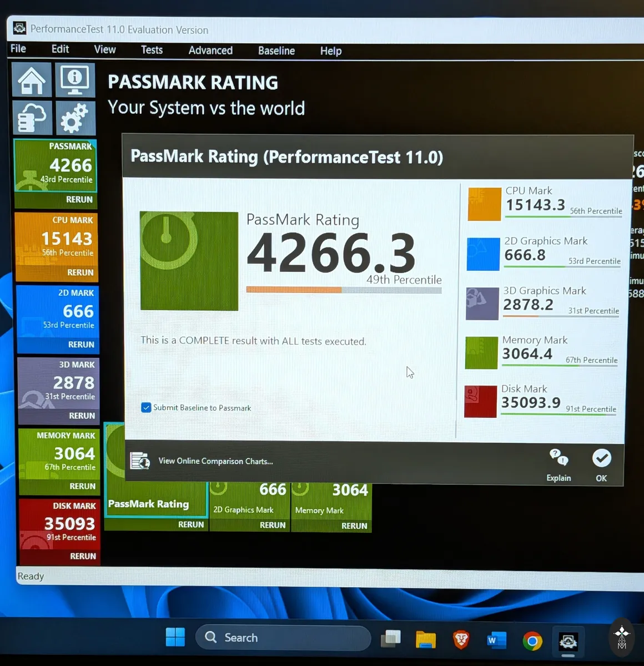Click RERUN under Memory Mark bottom tile
The image size is (644, 666).
(x=354, y=526)
